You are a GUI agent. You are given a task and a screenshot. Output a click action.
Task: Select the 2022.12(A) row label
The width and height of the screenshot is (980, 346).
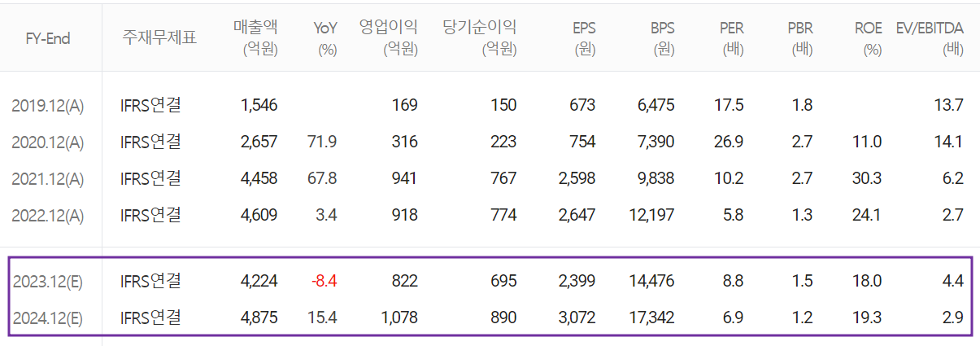[47, 216]
